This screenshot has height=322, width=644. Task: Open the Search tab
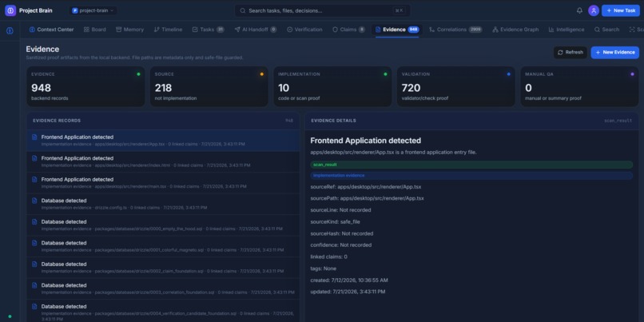coord(606,30)
